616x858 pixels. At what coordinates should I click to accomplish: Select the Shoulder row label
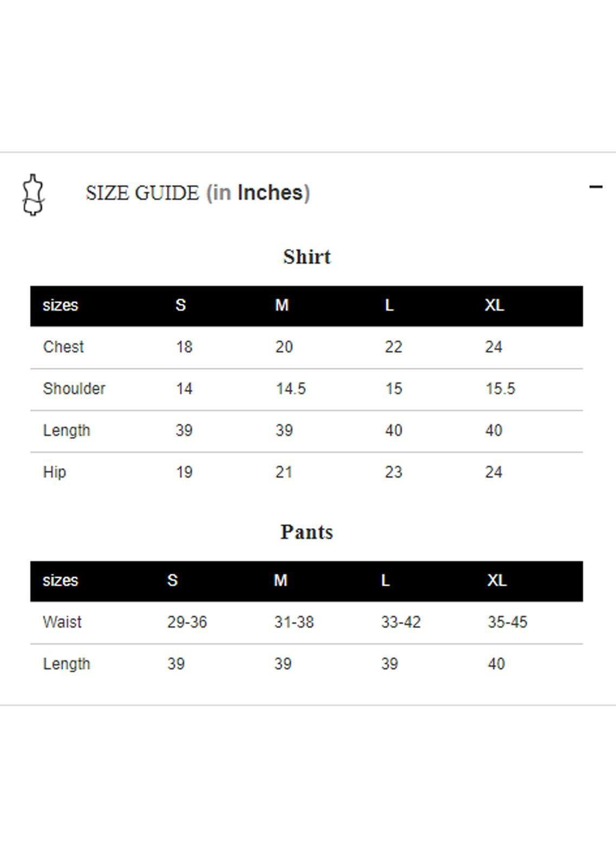(74, 388)
